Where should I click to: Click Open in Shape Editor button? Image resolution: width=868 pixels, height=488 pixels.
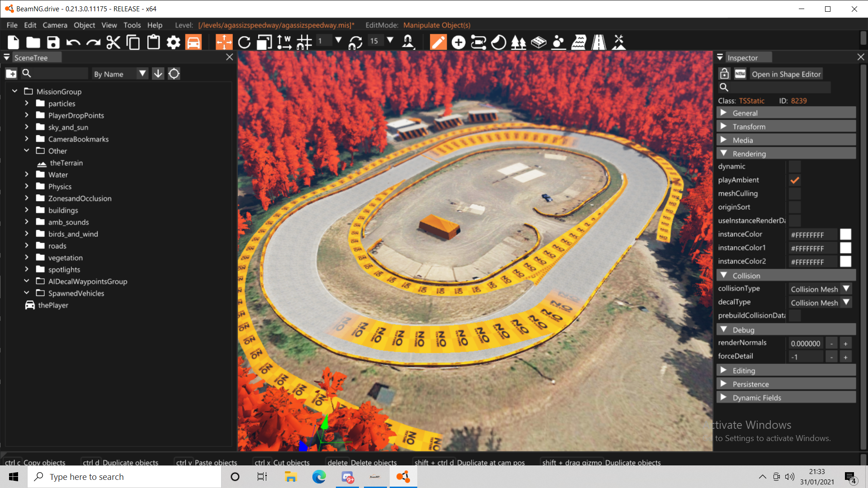786,74
